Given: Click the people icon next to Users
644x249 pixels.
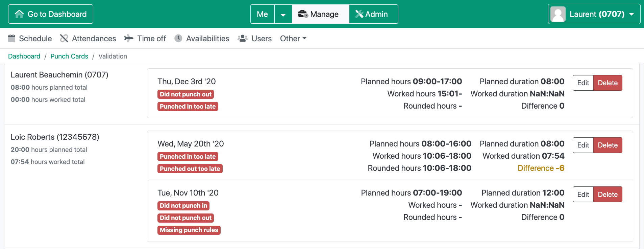Looking at the screenshot, I should [x=243, y=39].
